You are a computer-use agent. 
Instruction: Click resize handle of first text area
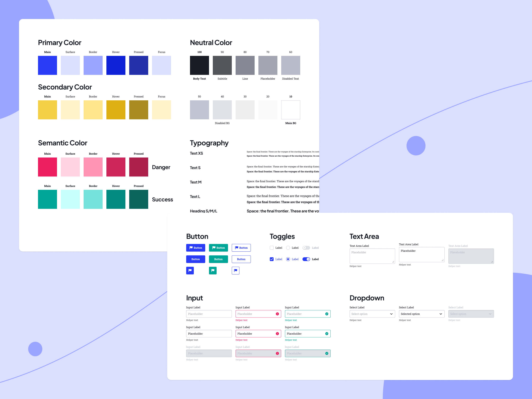click(x=393, y=262)
